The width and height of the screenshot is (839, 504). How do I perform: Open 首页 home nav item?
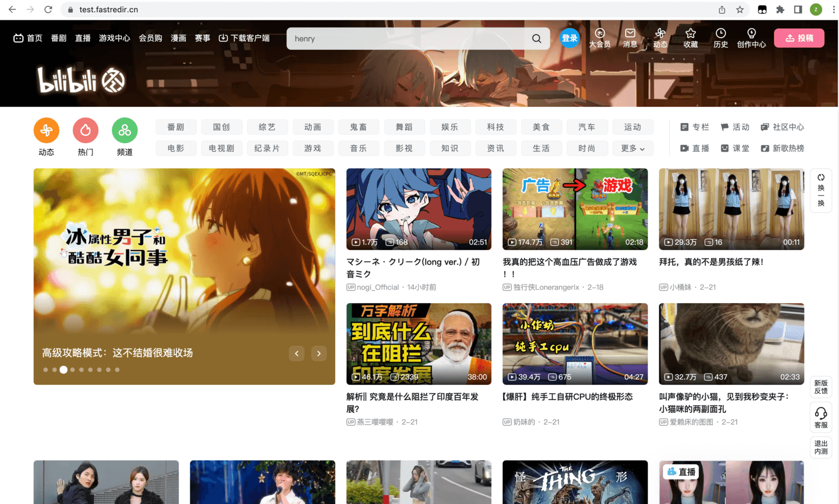[28, 38]
